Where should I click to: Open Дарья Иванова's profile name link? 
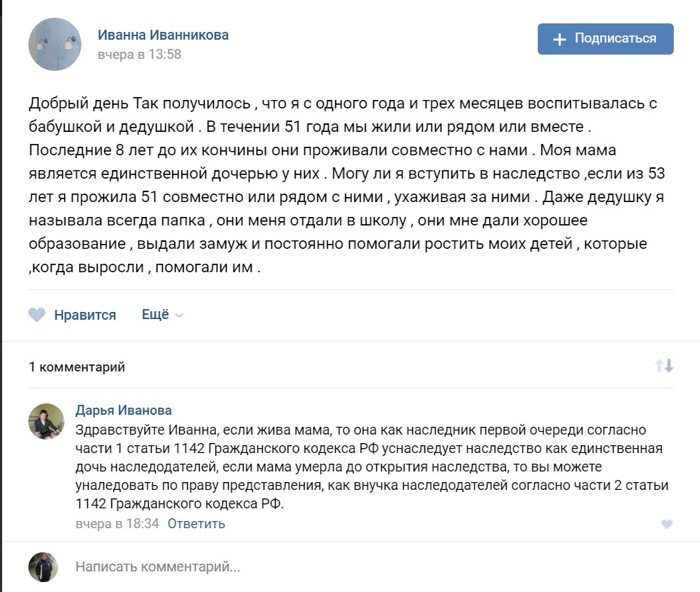point(124,411)
